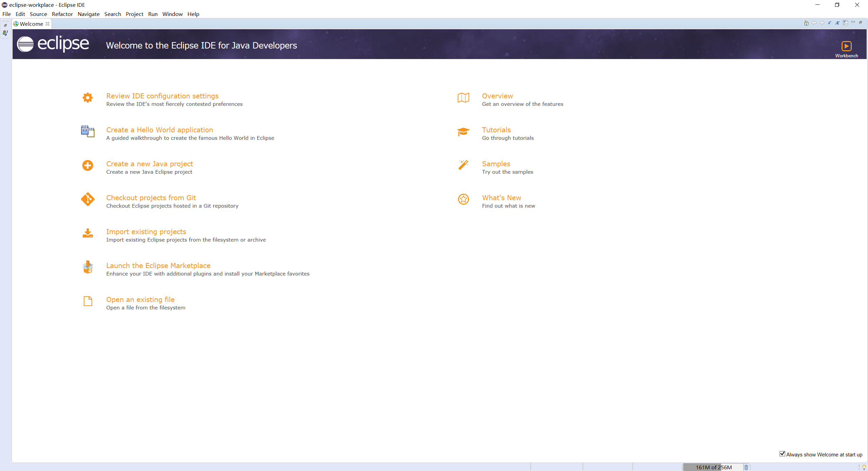Image resolution: width=868 pixels, height=471 pixels.
Task: Click the Eclipse Marketplace box icon
Action: click(87, 267)
